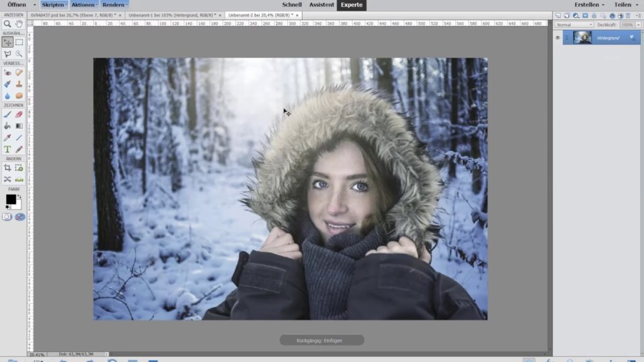Open the Normal blend mode dropdown

pyautogui.click(x=574, y=25)
